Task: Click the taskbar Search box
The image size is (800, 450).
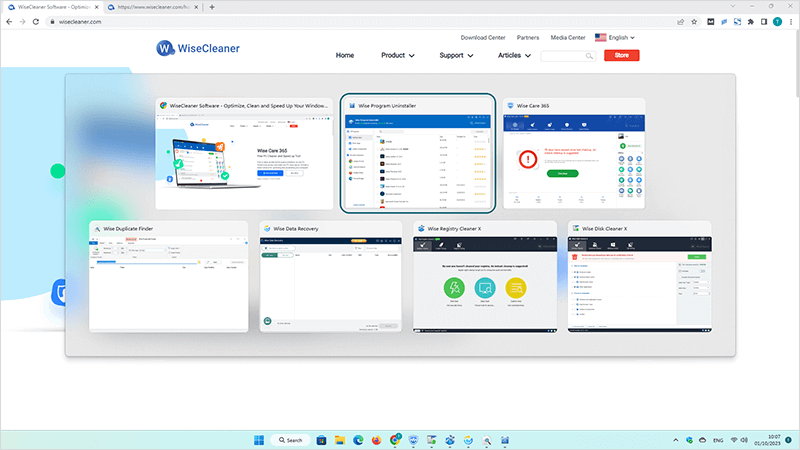Action: (x=291, y=440)
